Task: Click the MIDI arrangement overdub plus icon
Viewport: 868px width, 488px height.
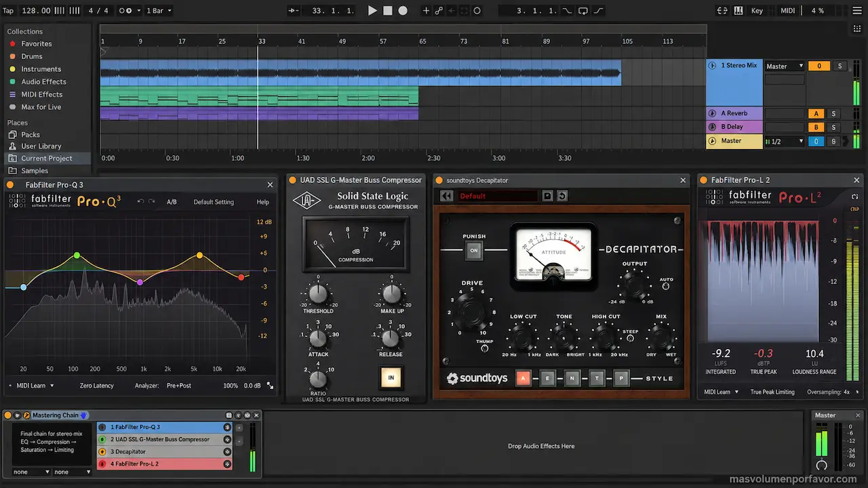Action: pos(426,11)
